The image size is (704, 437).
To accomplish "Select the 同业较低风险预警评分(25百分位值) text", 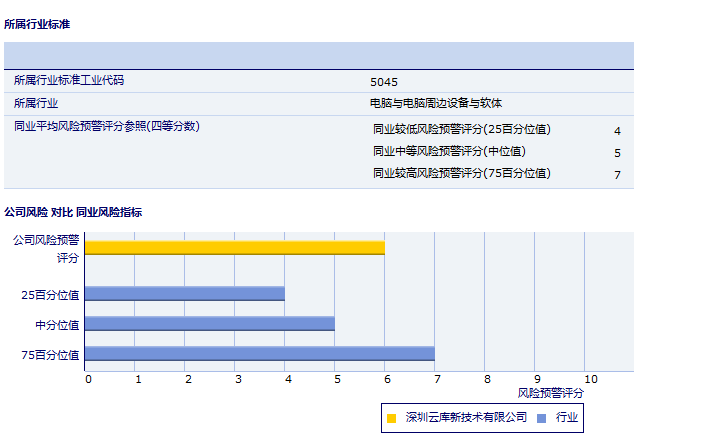I will [461, 129].
